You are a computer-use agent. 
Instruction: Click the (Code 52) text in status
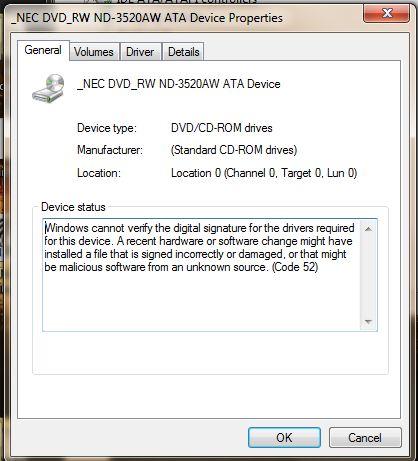(x=295, y=267)
